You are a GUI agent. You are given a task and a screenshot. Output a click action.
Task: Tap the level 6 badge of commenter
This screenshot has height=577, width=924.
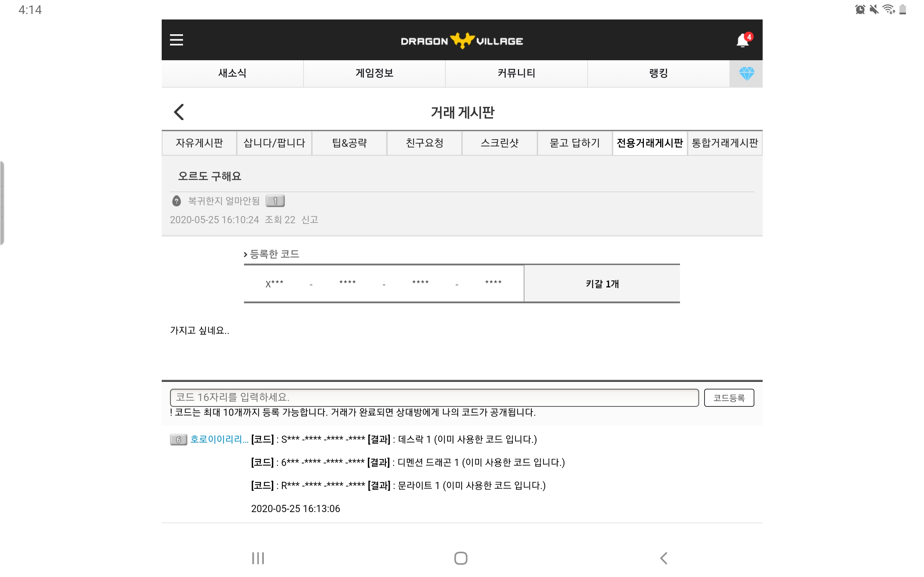(x=178, y=440)
